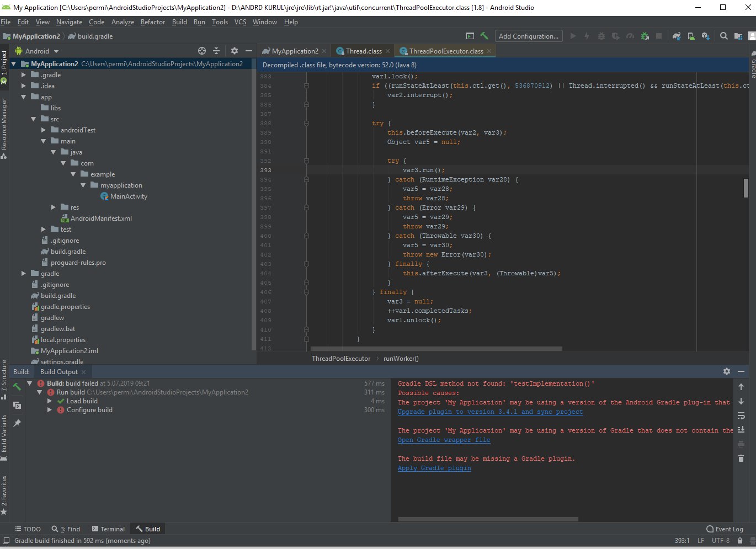Viewport: 756px width, 549px height.
Task: Open Project Structure icon in toolbar
Action: coord(738,36)
